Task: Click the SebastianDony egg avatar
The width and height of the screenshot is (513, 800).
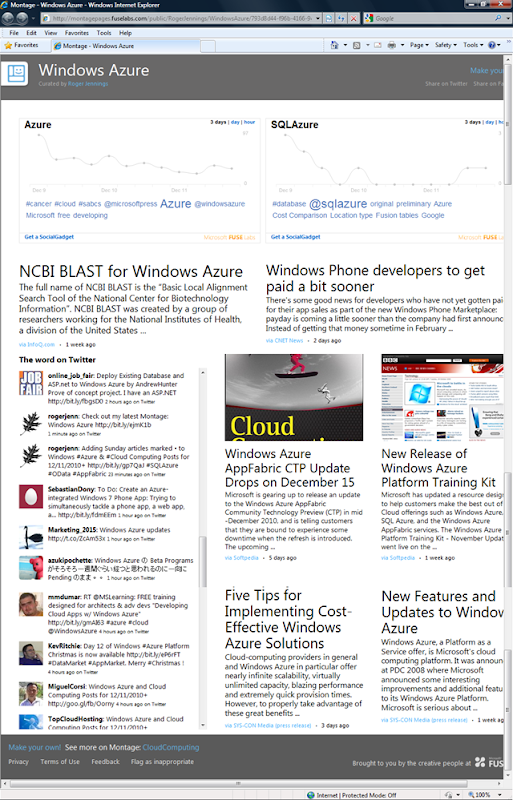Action: pos(31,496)
